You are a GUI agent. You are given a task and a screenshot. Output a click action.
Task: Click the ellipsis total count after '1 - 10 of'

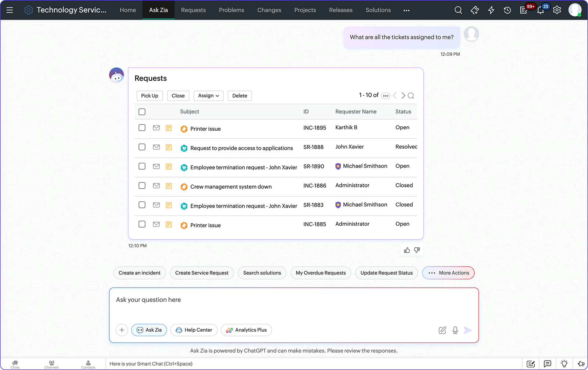pos(386,96)
